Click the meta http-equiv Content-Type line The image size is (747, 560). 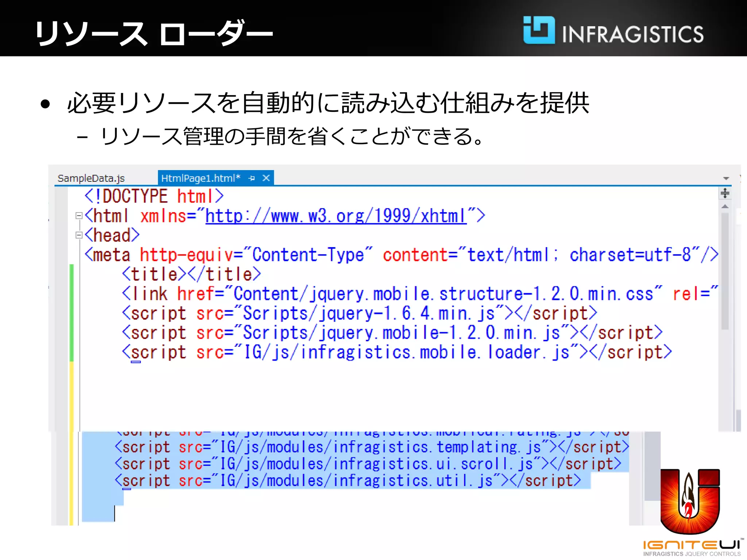coord(401,254)
